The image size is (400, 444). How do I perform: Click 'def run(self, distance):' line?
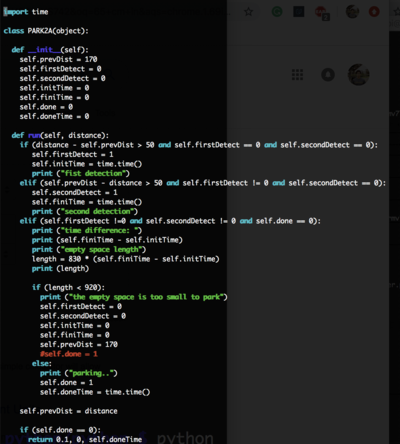(60, 135)
